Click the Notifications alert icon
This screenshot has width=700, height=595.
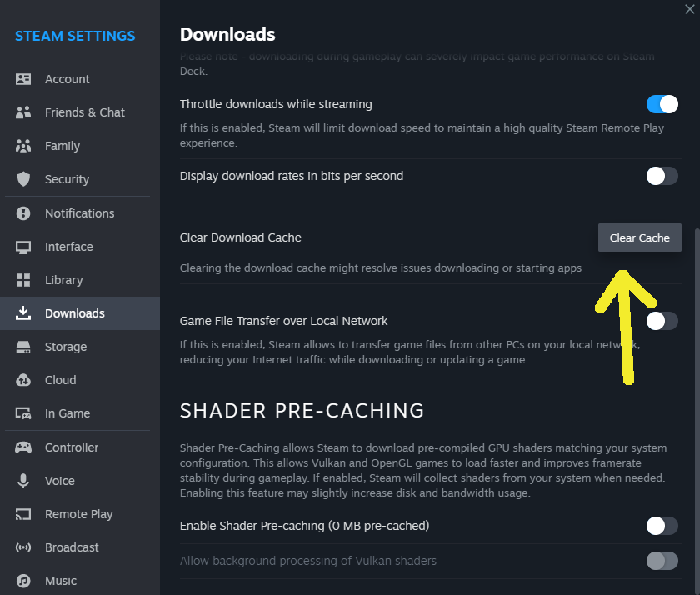[23, 213]
